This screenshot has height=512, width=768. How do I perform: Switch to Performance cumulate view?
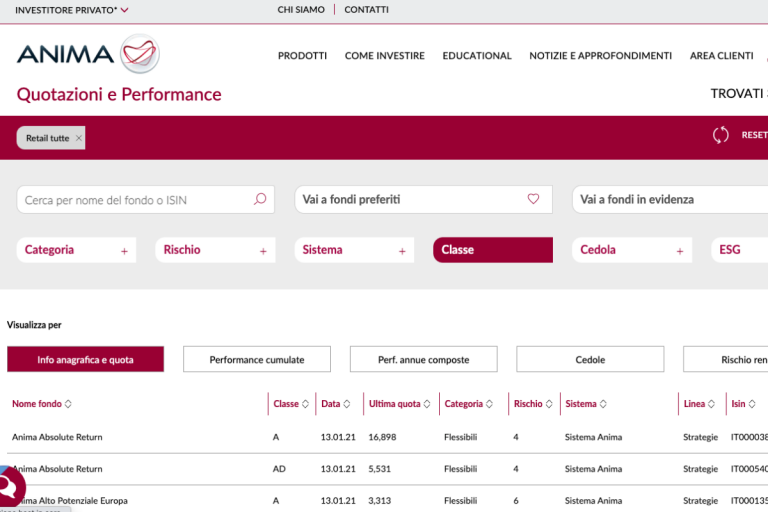pos(257,359)
